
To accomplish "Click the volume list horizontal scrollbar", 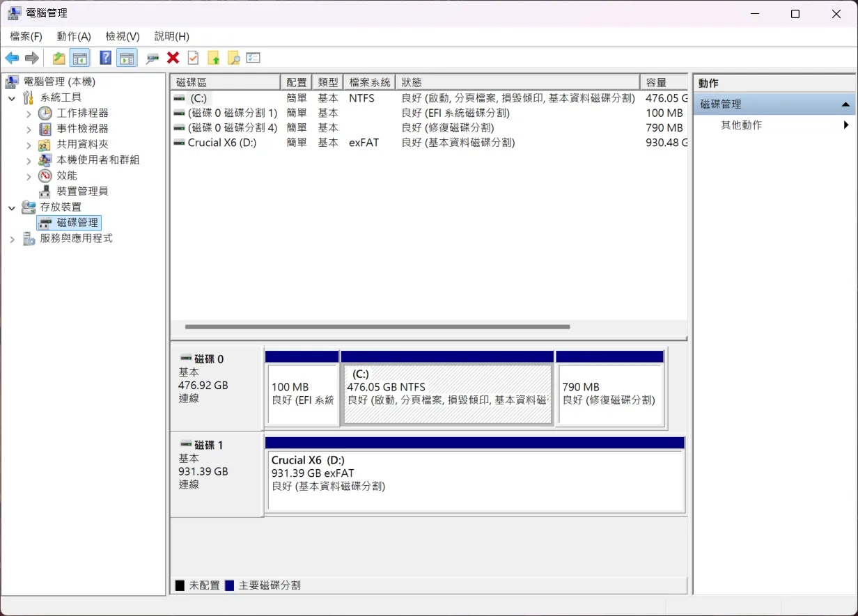I will tap(377, 326).
